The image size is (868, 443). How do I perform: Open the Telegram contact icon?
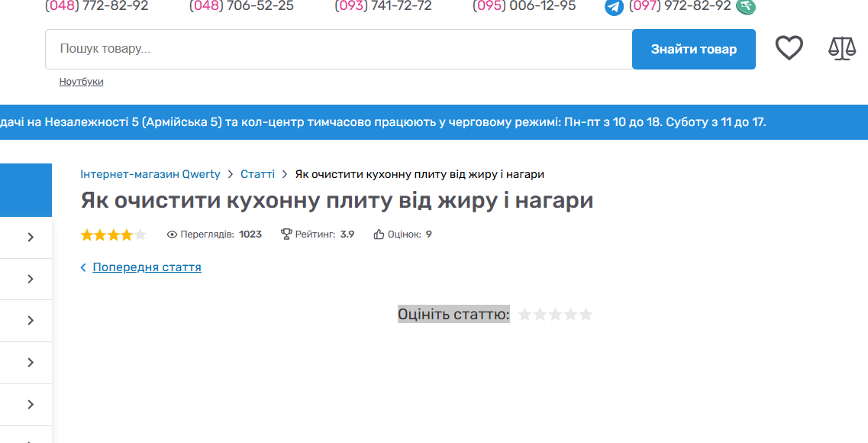pyautogui.click(x=614, y=7)
